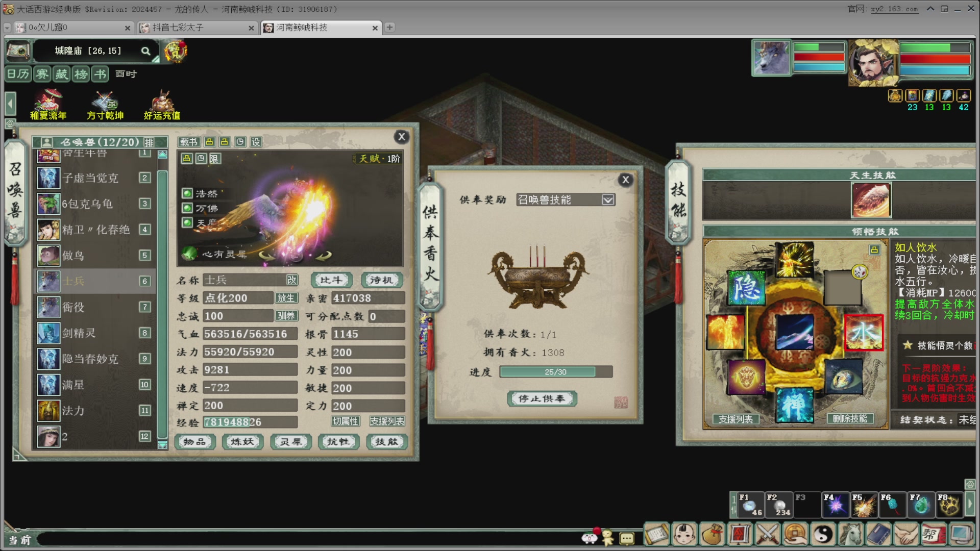Click the 放生 button
Screen dimensions: 980x551
tap(286, 298)
